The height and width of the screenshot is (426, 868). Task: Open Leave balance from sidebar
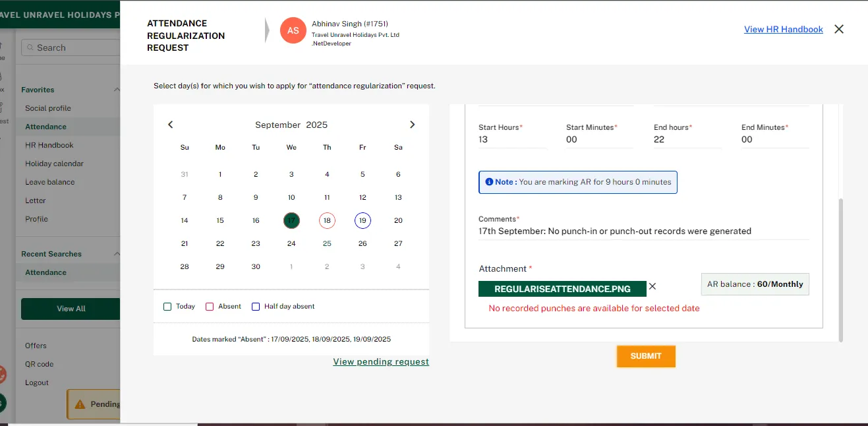[x=49, y=182]
